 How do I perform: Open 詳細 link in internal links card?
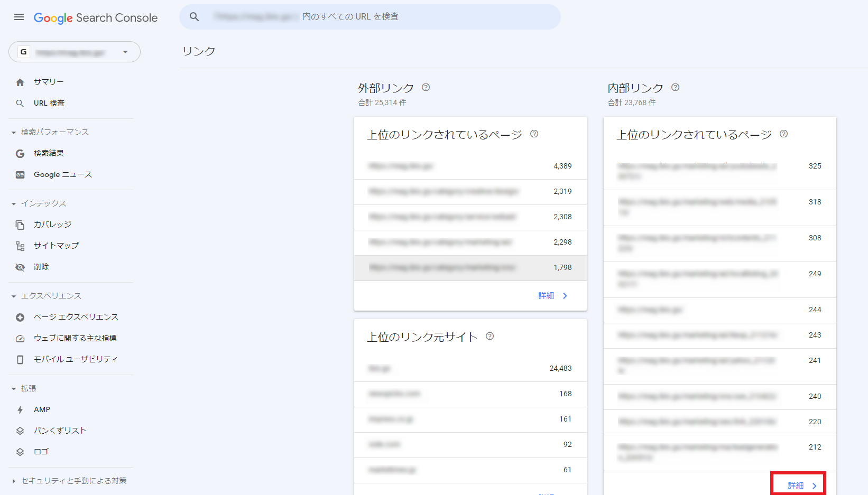[x=802, y=485]
